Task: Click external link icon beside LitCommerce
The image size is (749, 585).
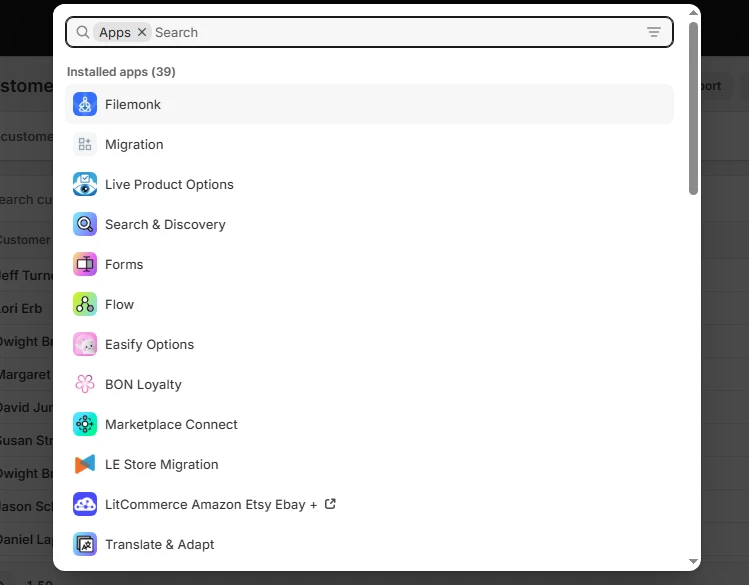Action: click(330, 504)
